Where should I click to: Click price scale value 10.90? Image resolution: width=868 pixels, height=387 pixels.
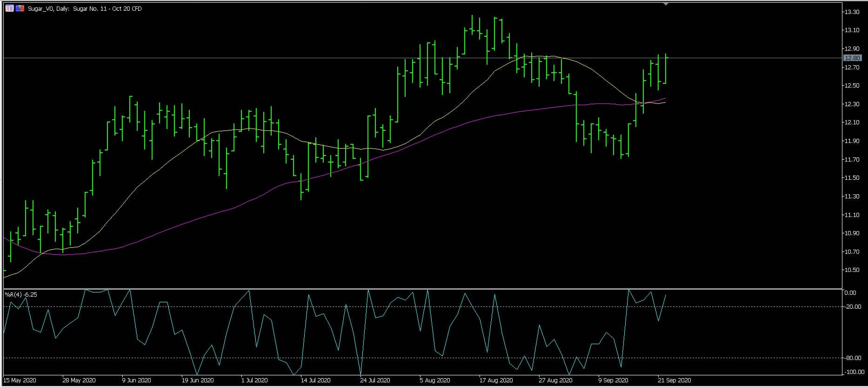click(x=852, y=233)
